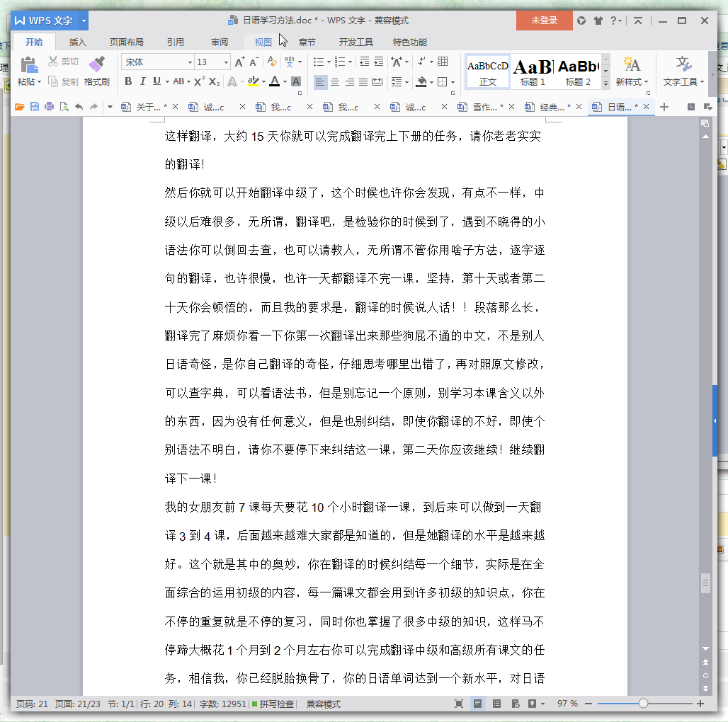Apply the 标题 2 style

click(x=578, y=72)
